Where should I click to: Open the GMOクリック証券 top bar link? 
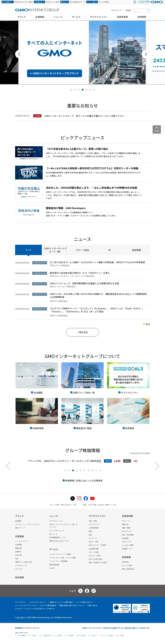click(52, 2)
